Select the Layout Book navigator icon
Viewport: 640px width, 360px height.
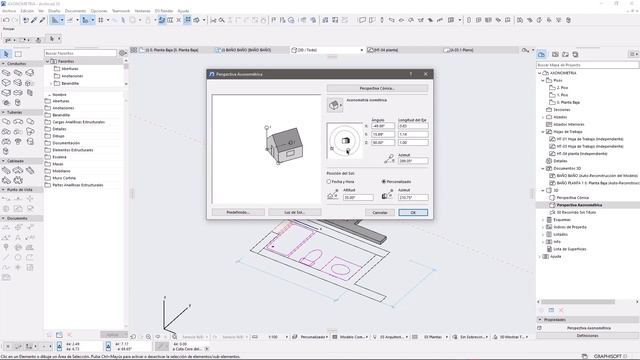point(565,54)
